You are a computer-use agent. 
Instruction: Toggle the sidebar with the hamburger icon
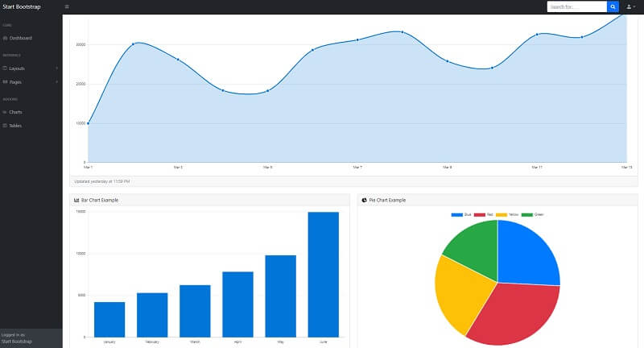pos(67,6)
